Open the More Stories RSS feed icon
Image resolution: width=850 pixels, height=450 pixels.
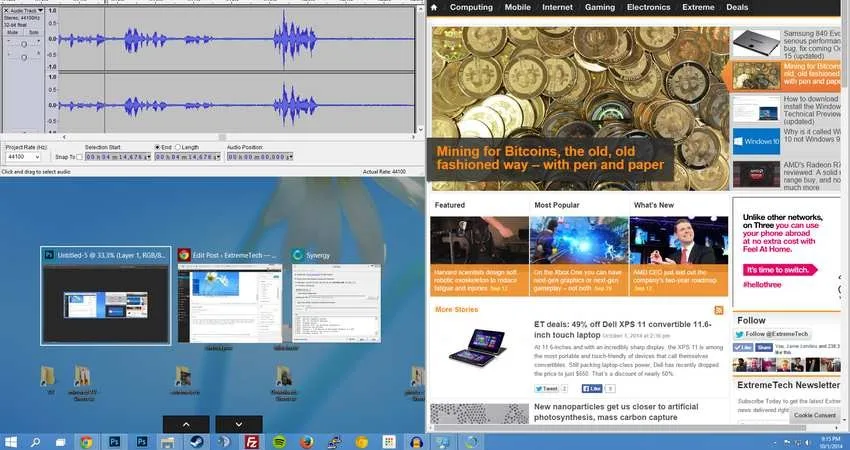(719, 310)
